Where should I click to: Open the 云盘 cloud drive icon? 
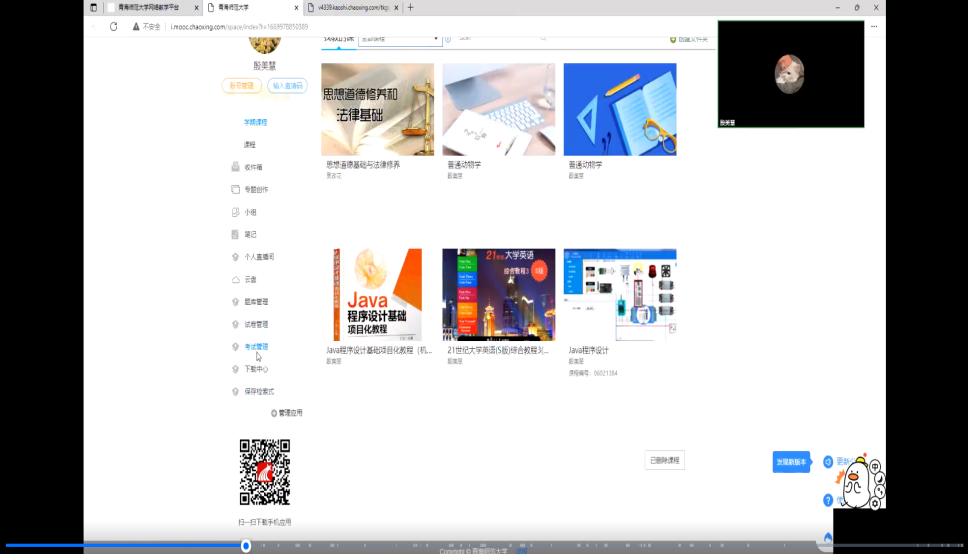tap(235, 279)
